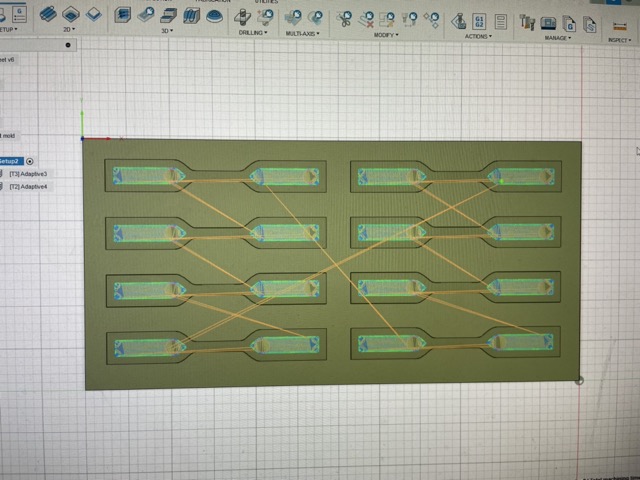The image size is (640, 480).
Task: Open the MULTI-AXIS dropdown menu
Action: (302, 33)
